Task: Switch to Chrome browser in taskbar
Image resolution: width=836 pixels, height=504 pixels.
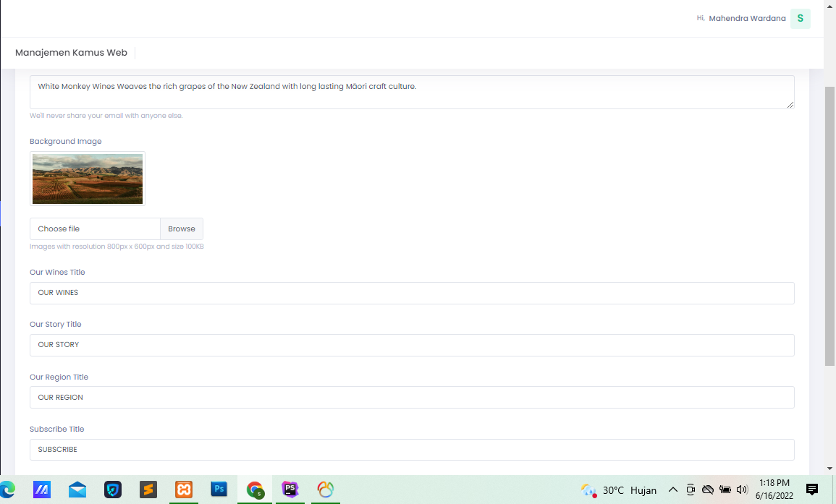Action: click(x=255, y=490)
